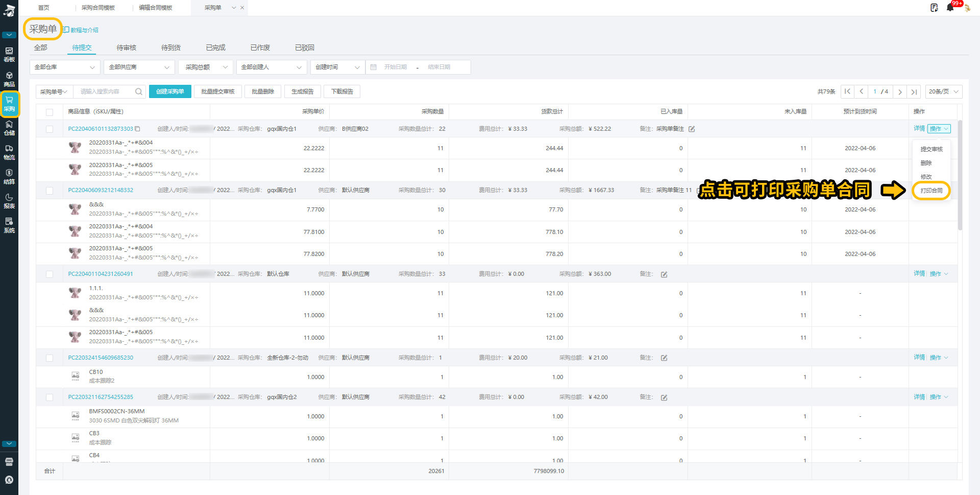Focus the order search input field
This screenshot has height=495, width=980.
tap(105, 91)
